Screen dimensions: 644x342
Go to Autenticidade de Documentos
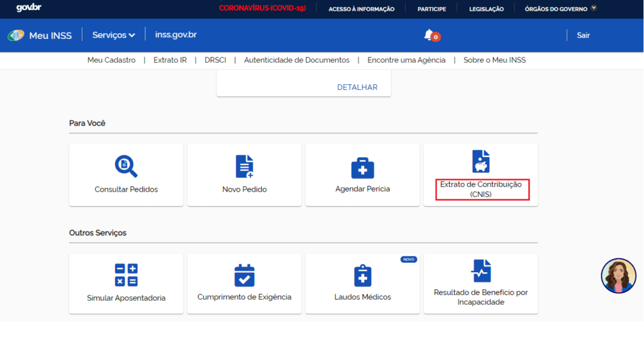(296, 60)
